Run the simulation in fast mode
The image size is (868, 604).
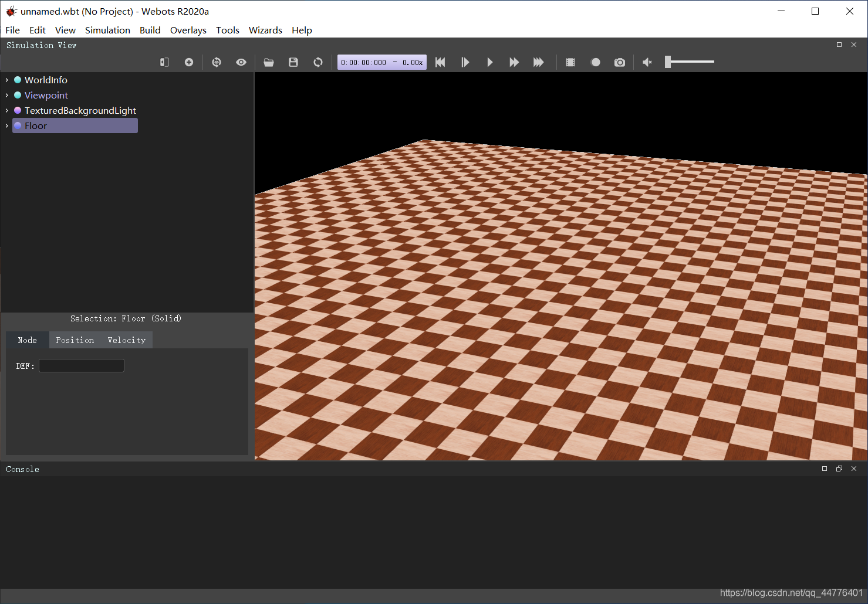click(x=514, y=62)
